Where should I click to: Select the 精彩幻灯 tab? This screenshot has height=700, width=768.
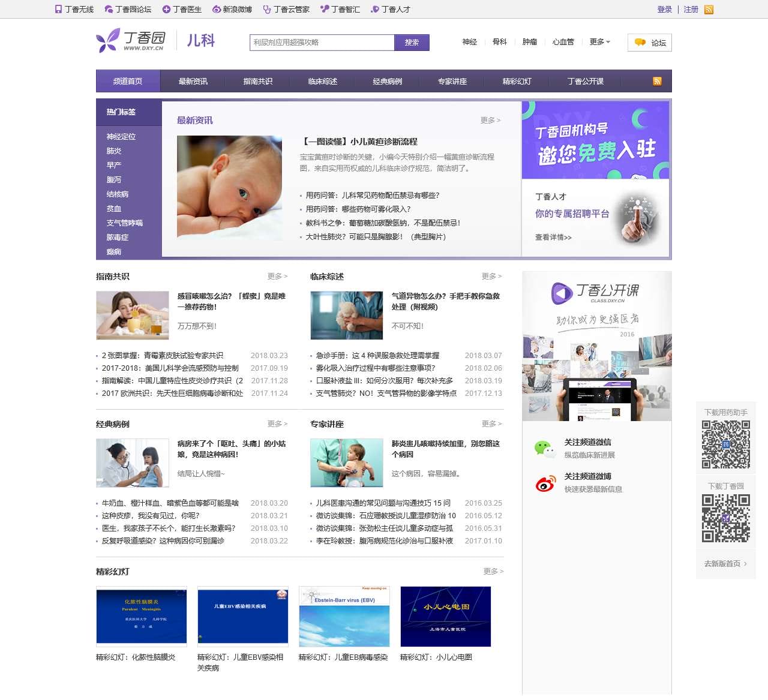pos(517,81)
